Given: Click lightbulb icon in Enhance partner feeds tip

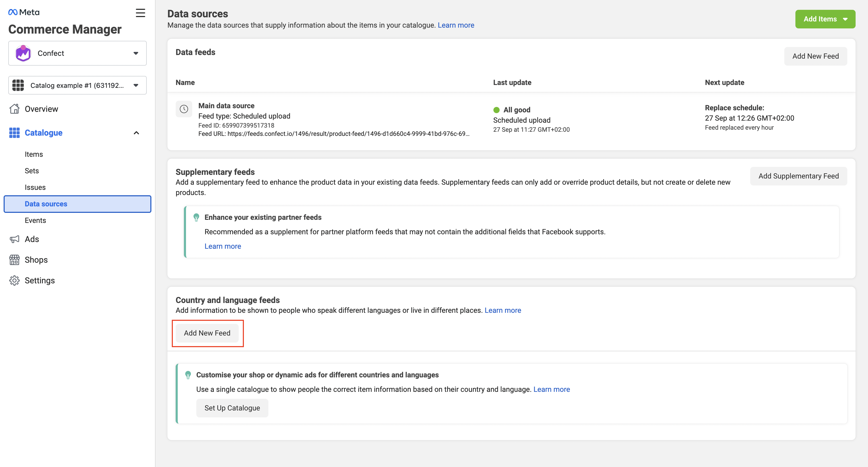Looking at the screenshot, I should (x=196, y=217).
